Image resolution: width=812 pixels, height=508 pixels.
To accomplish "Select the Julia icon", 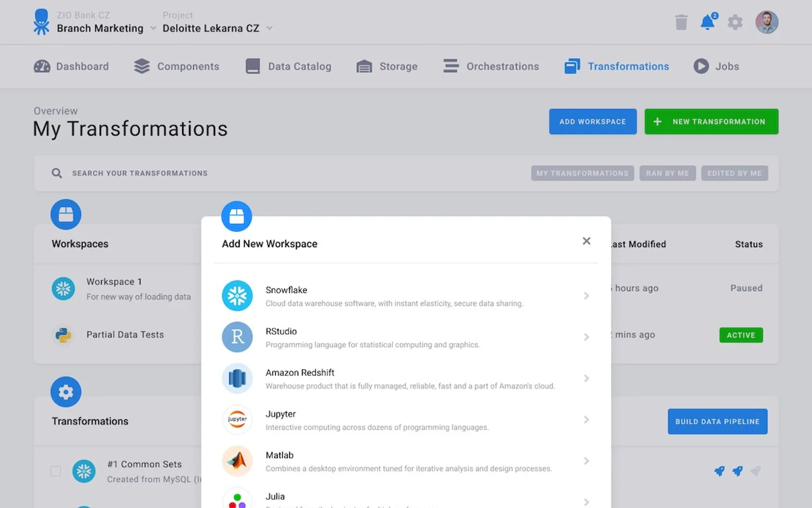I will [237, 499].
